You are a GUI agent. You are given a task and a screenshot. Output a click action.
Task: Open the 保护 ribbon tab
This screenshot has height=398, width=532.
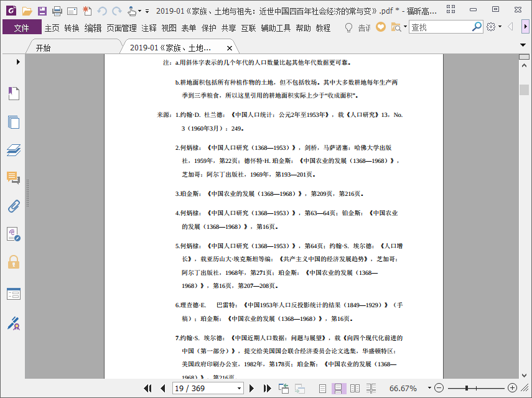click(208, 28)
